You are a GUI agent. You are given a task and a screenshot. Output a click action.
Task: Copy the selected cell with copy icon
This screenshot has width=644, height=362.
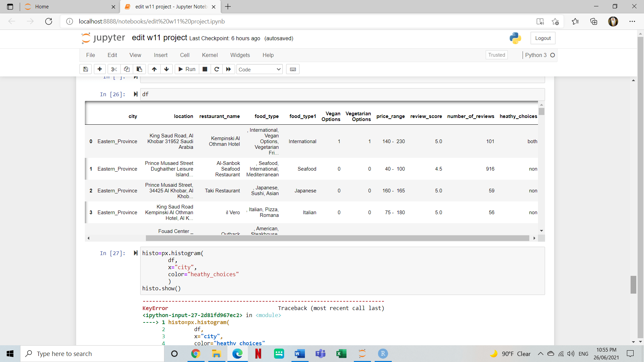tap(126, 69)
